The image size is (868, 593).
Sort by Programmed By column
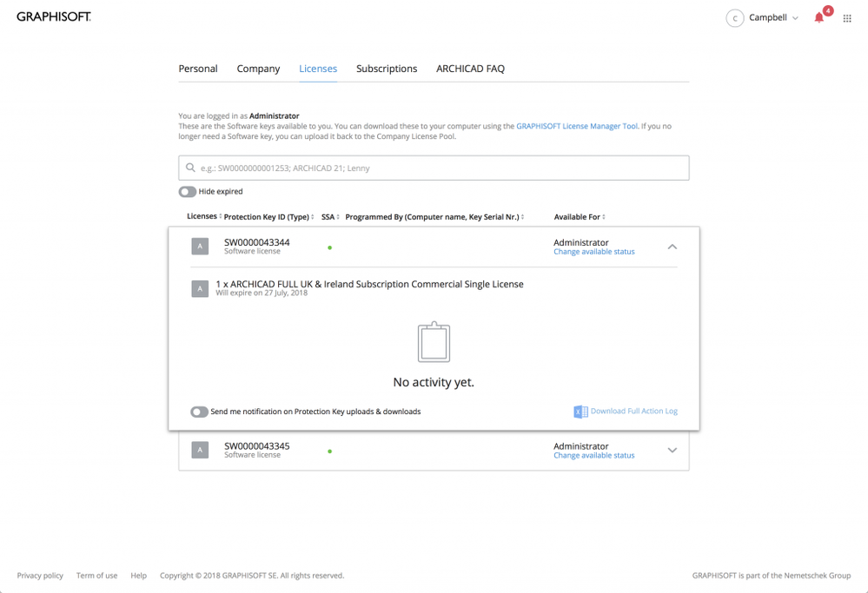coord(434,217)
